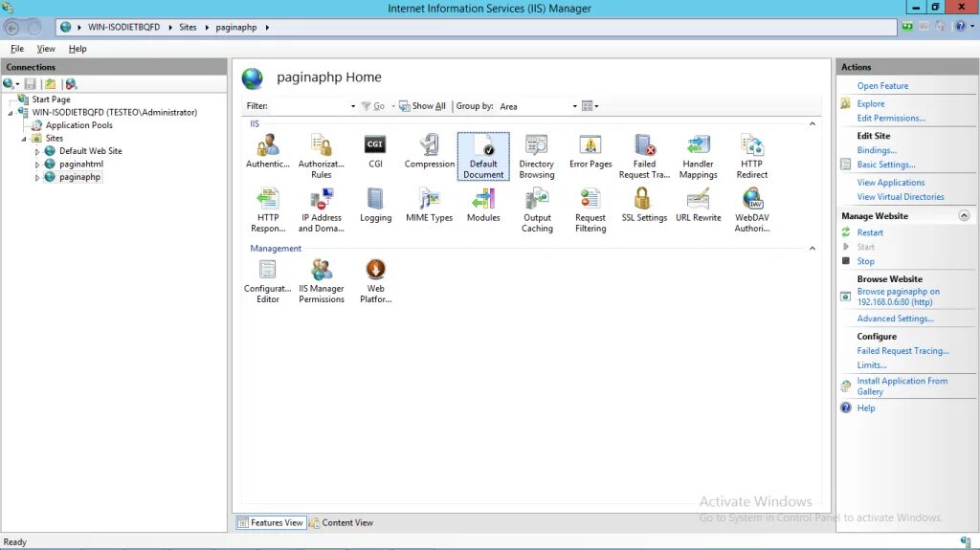The image size is (980, 550).
Task: Collapse the Management section group
Action: tap(812, 248)
